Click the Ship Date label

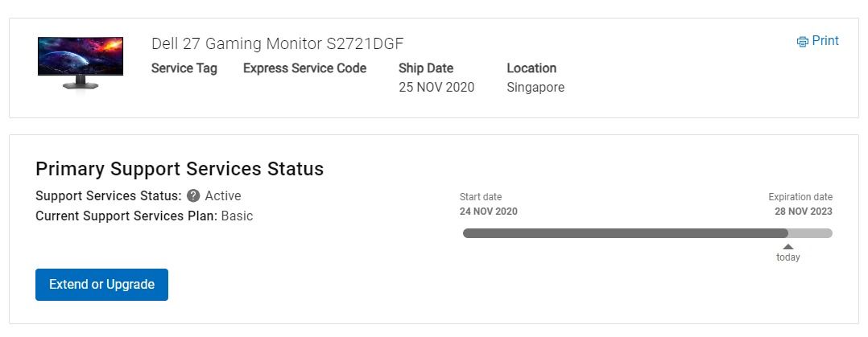click(426, 68)
